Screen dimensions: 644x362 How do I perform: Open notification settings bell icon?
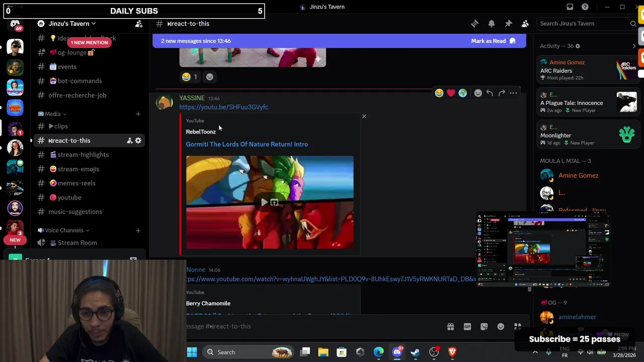(x=492, y=24)
